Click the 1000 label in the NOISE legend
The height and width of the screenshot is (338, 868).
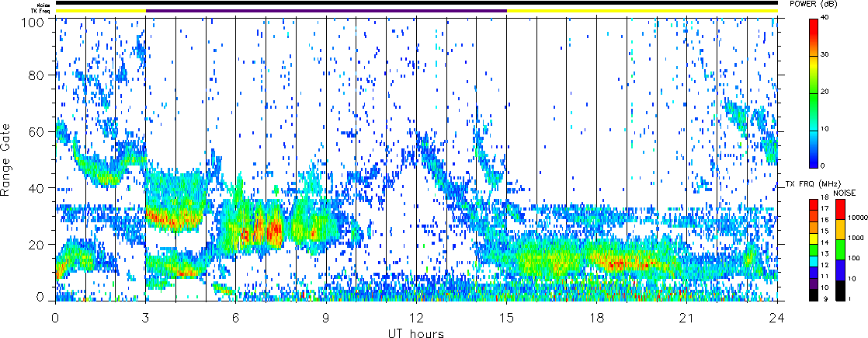point(854,239)
